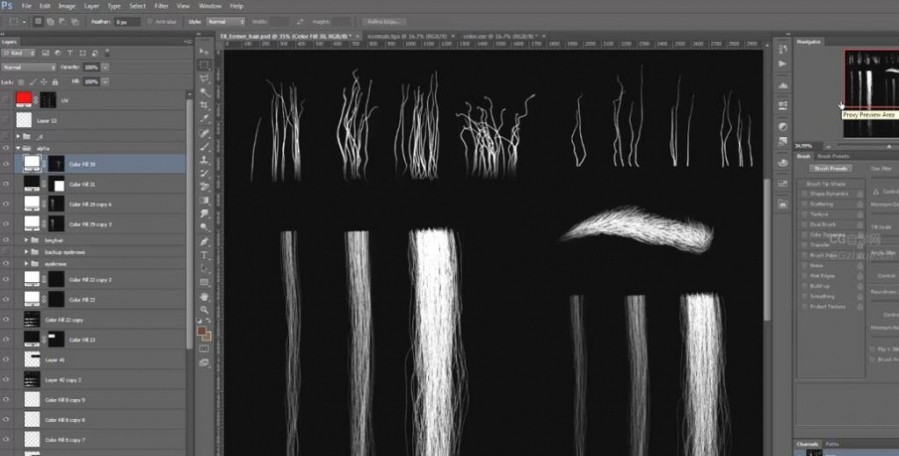Click the Refine Edge button
The image size is (899, 456).
point(385,22)
